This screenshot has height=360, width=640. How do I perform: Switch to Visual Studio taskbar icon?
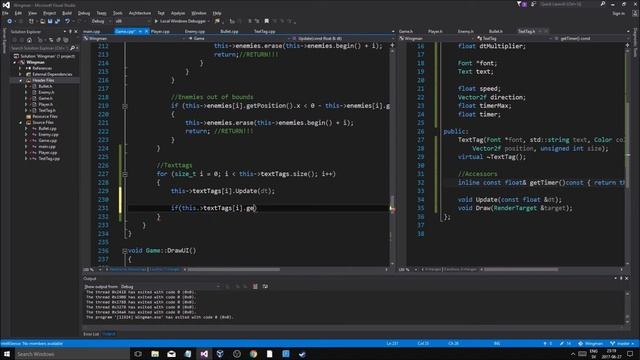204,354
